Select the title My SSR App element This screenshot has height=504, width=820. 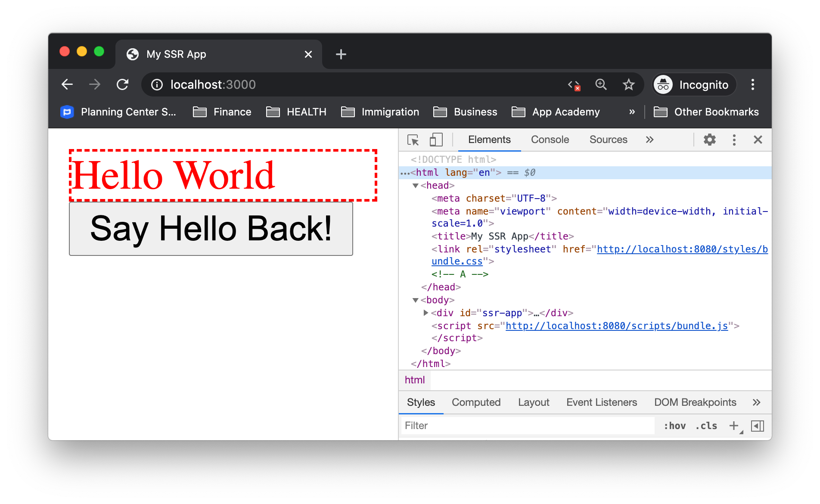point(503,236)
